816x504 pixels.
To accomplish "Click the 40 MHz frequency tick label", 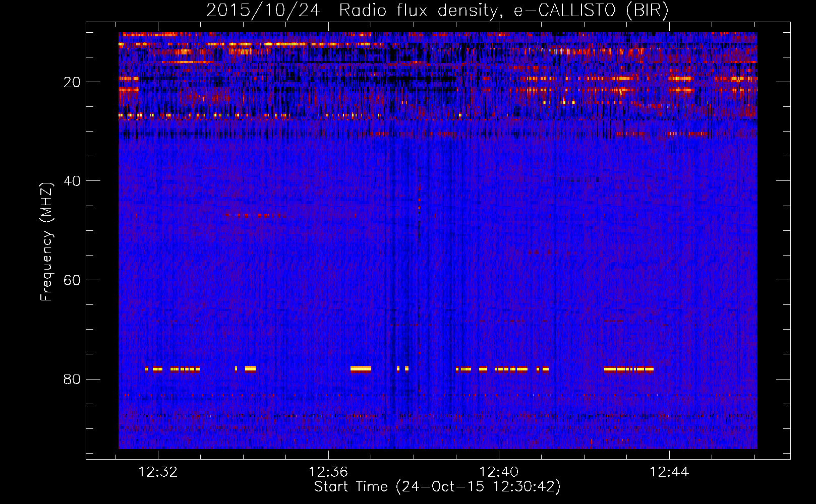I will (x=72, y=181).
